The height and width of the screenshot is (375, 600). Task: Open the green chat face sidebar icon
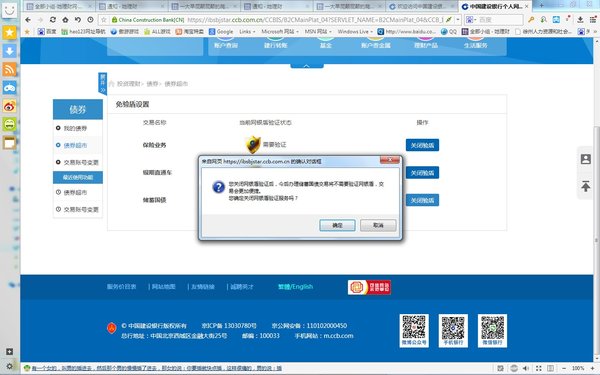[10, 124]
